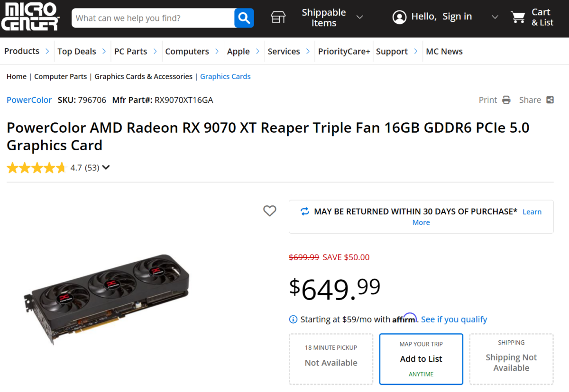Viewport: 569px width, 392px height.
Task: Click the See if you qualify link
Action: (x=454, y=319)
